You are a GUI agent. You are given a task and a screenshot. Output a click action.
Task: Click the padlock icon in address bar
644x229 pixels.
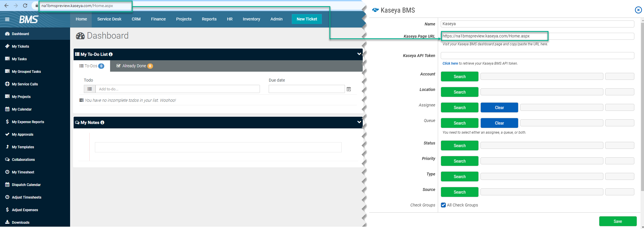click(37, 6)
